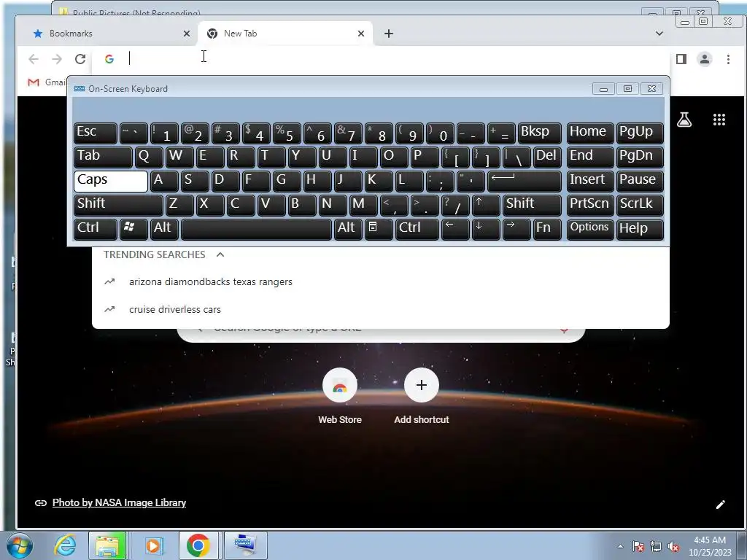747x560 pixels.
Task: Click the right arrow key on keyboard
Action: [x=516, y=229]
